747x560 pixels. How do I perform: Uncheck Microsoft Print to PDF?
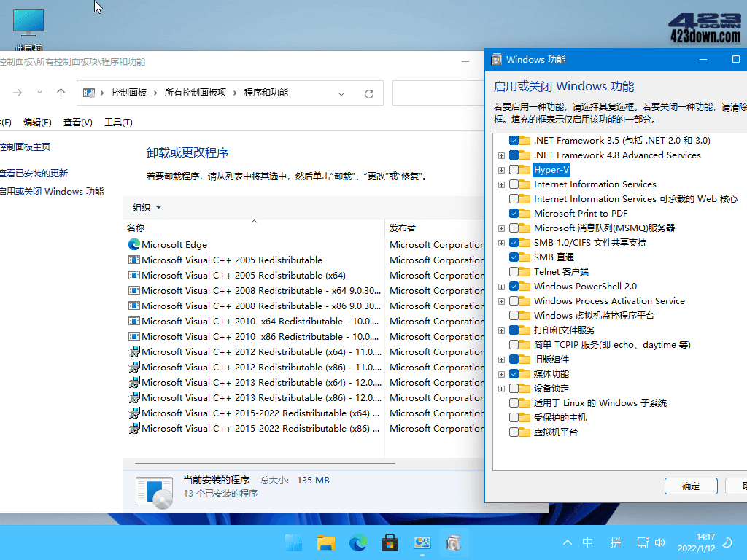(514, 214)
